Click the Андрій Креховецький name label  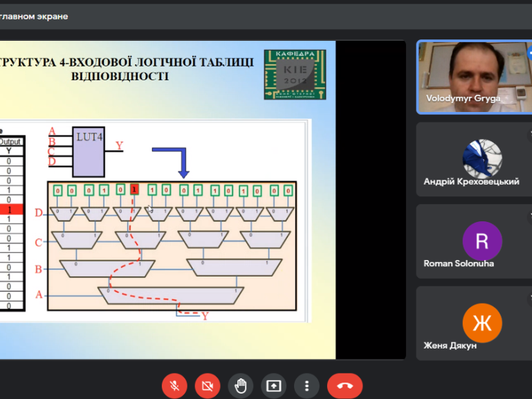click(x=471, y=182)
